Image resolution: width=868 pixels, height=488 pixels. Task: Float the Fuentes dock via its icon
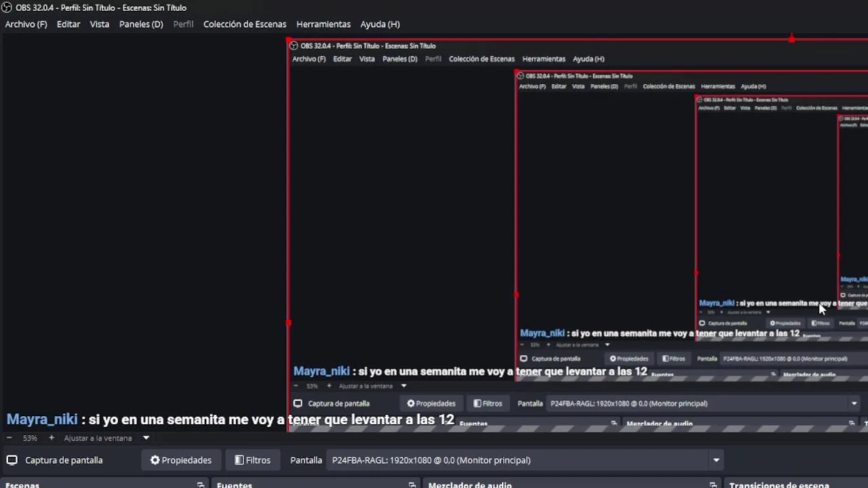point(412,485)
